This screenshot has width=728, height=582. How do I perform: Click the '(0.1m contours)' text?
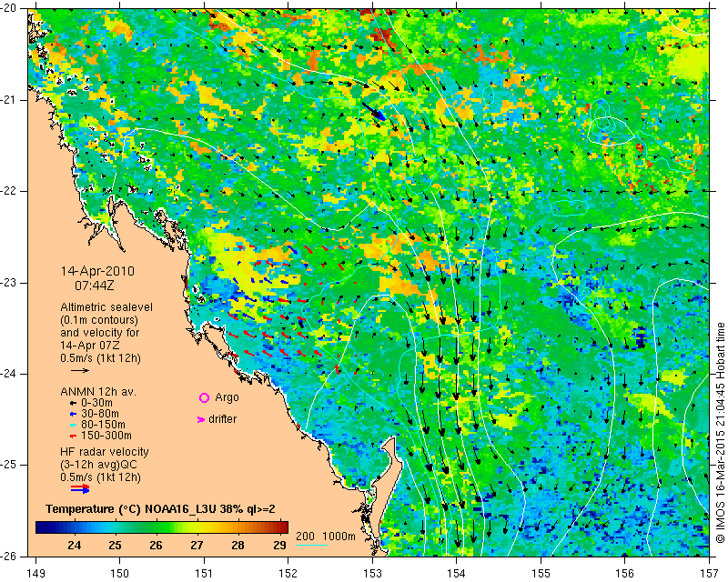tap(99, 320)
